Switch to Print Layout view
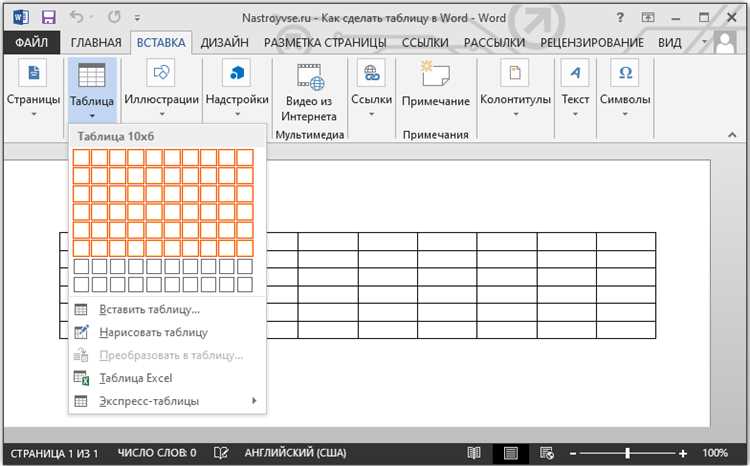 click(x=511, y=453)
